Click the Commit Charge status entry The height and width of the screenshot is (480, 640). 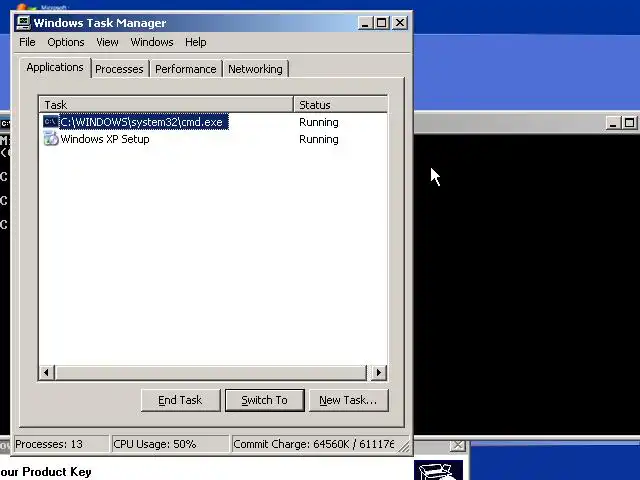pos(313,444)
